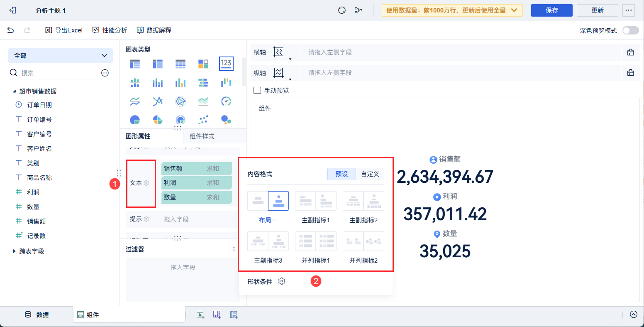
Task: Open the data lineage icon in header
Action: [359, 10]
